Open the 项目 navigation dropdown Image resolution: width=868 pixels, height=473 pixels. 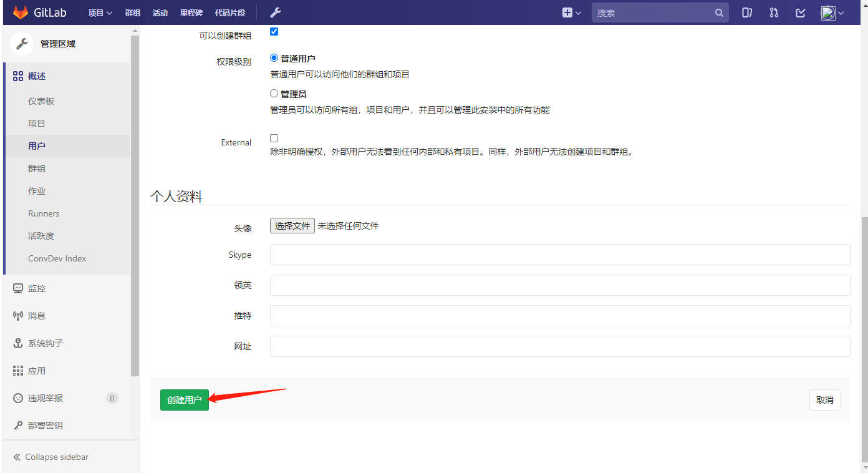(x=100, y=12)
